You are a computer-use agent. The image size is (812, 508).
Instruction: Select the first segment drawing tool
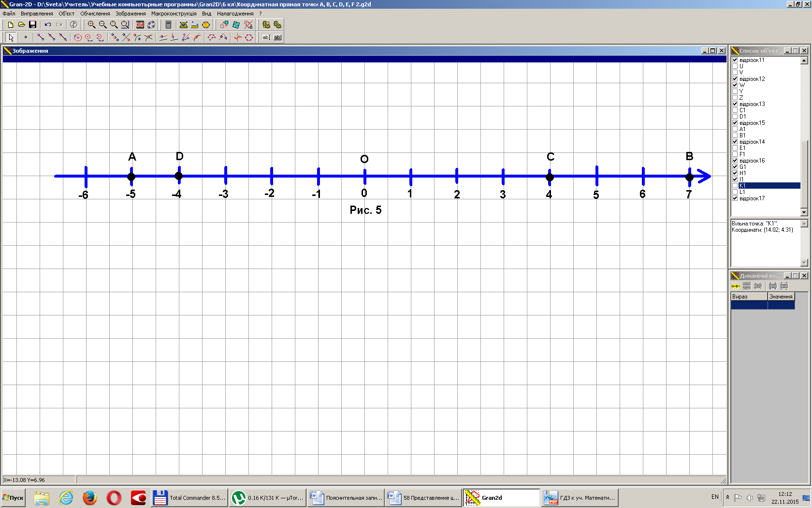[41, 37]
